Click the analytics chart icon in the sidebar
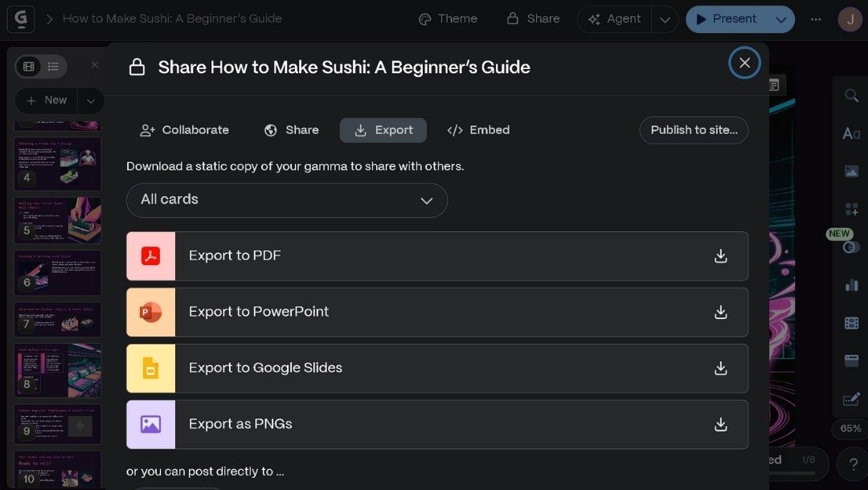This screenshot has height=490, width=868. point(851,285)
